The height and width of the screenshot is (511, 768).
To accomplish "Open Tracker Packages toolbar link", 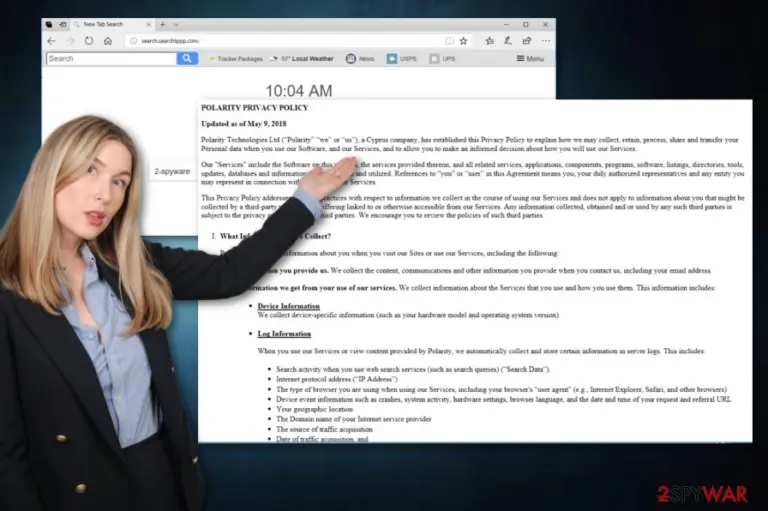I will (x=236, y=59).
